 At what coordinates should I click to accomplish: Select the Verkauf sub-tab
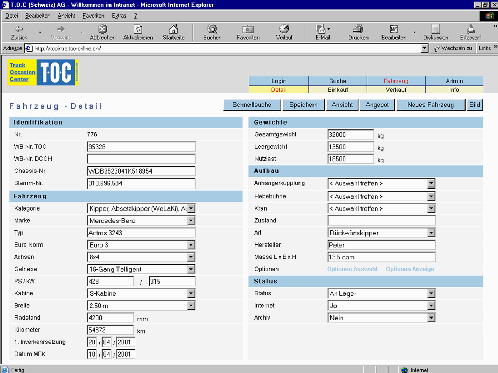point(396,90)
